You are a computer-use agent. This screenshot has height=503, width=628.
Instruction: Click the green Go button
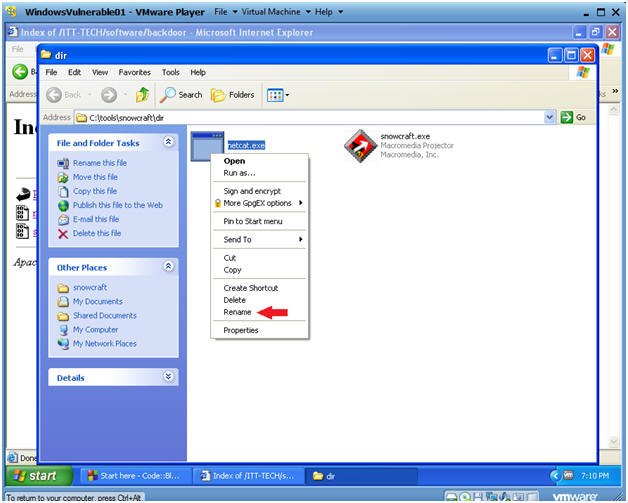tap(574, 117)
